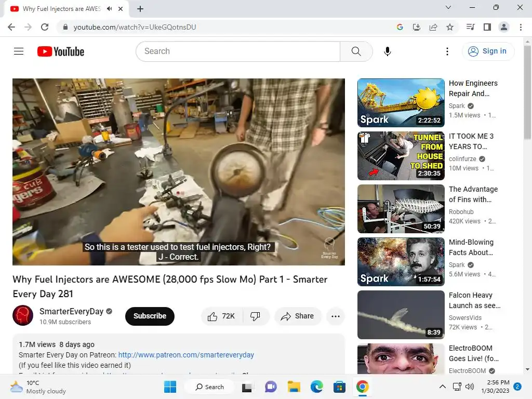This screenshot has width=532, height=399.
Task: Click '1.7M views 8 days ago' text
Action: coord(57,344)
